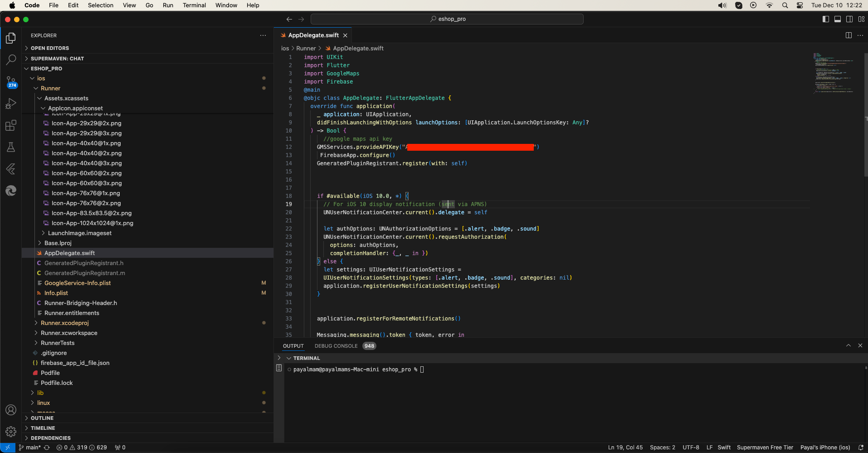Open the Explorer view in activity bar
Image resolution: width=868 pixels, height=453 pixels.
11,38
